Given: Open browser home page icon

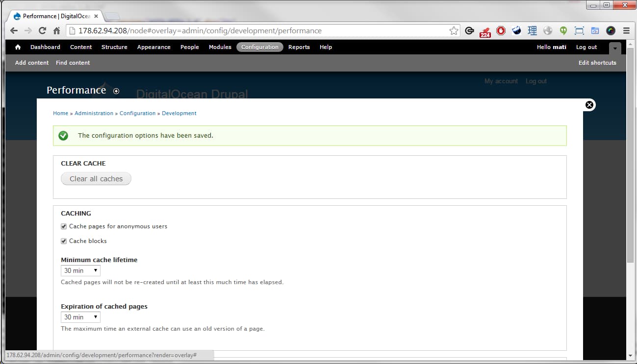Looking at the screenshot, I should coord(56,30).
